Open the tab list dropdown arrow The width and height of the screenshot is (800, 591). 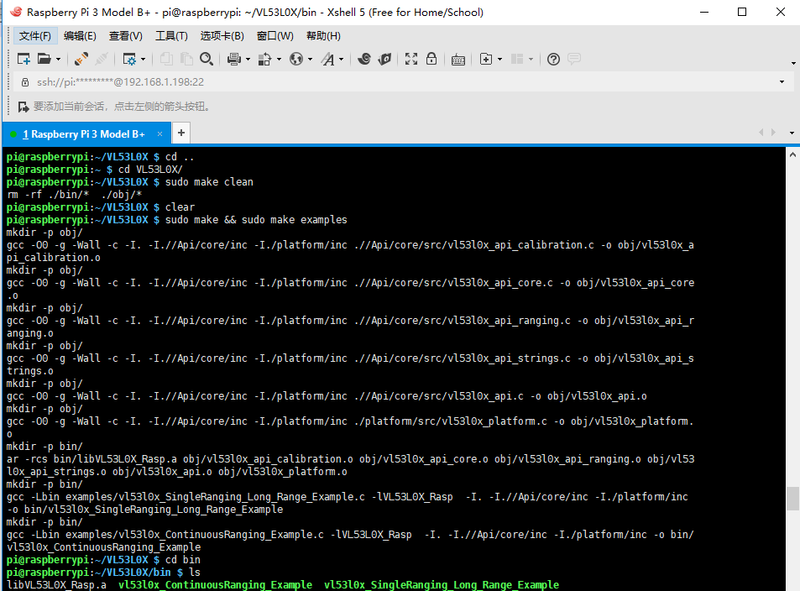[792, 133]
